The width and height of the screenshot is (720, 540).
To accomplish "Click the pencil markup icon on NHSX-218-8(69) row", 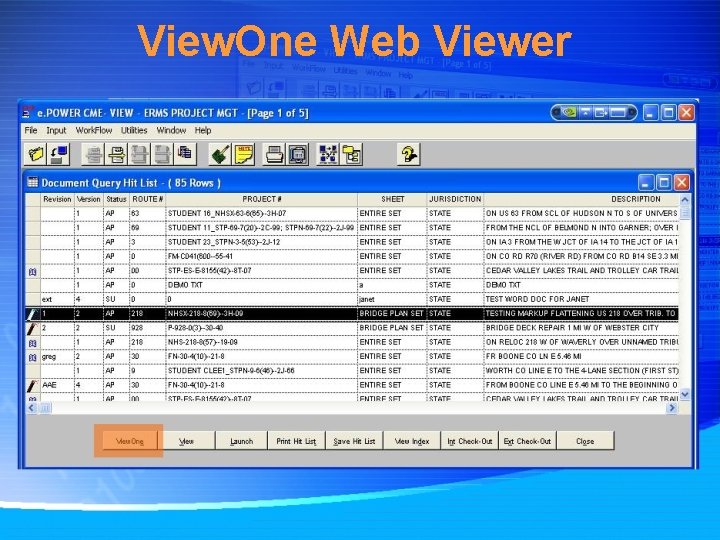I will (33, 314).
